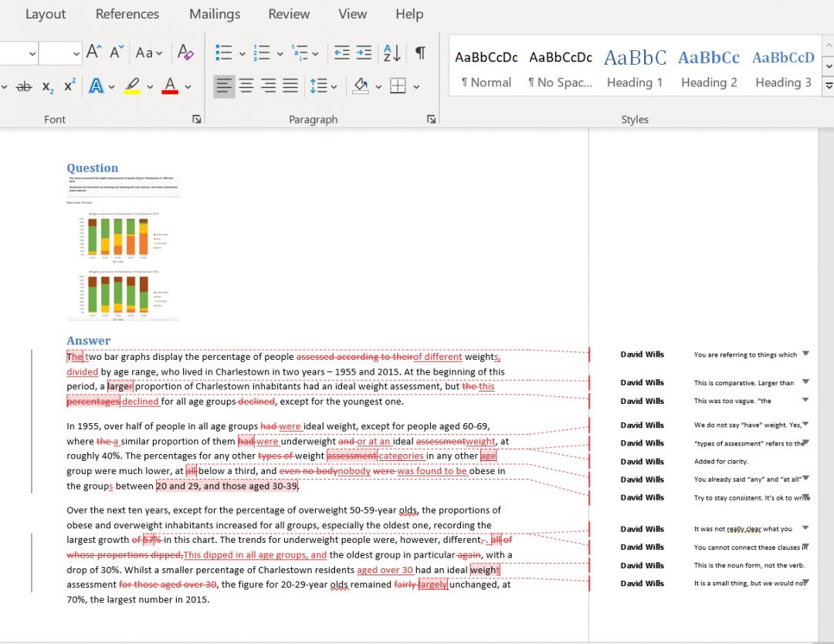The height and width of the screenshot is (644, 834).
Task: Open the Font dialog launcher icon
Action: coord(196,119)
